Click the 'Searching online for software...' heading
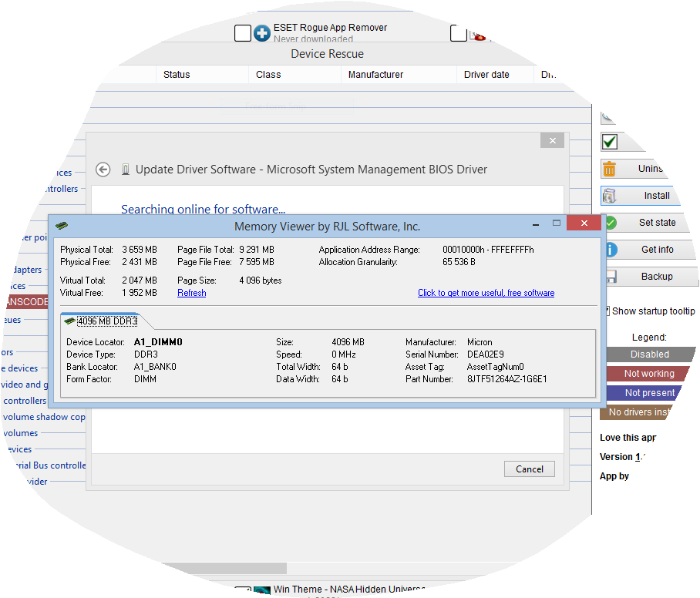 point(203,209)
